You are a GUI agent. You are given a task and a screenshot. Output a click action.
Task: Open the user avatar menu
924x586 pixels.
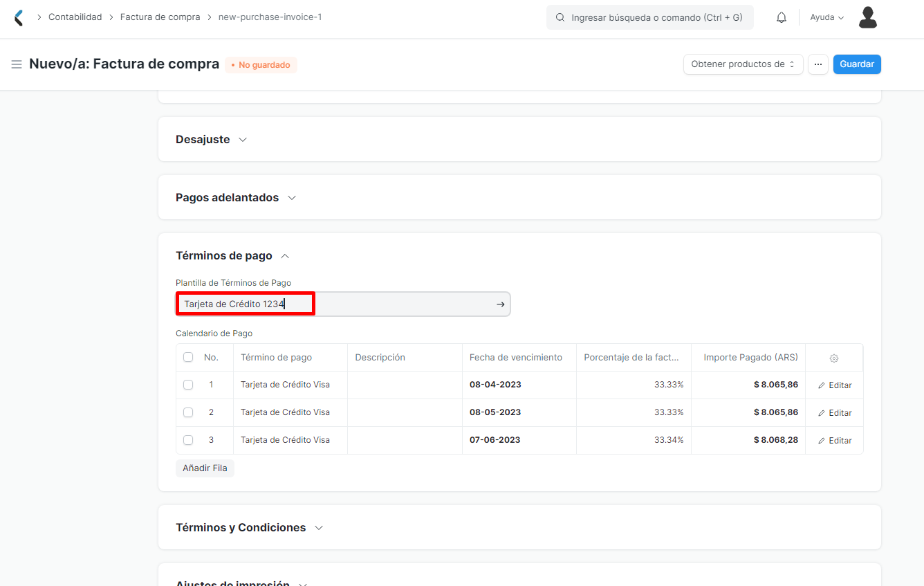pos(868,17)
